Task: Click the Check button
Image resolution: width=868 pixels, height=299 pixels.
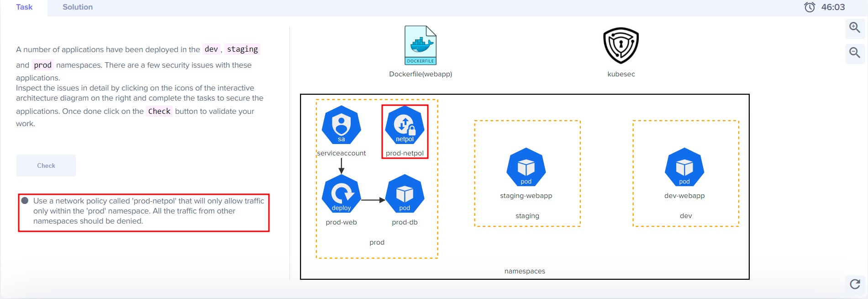Action: point(46,166)
